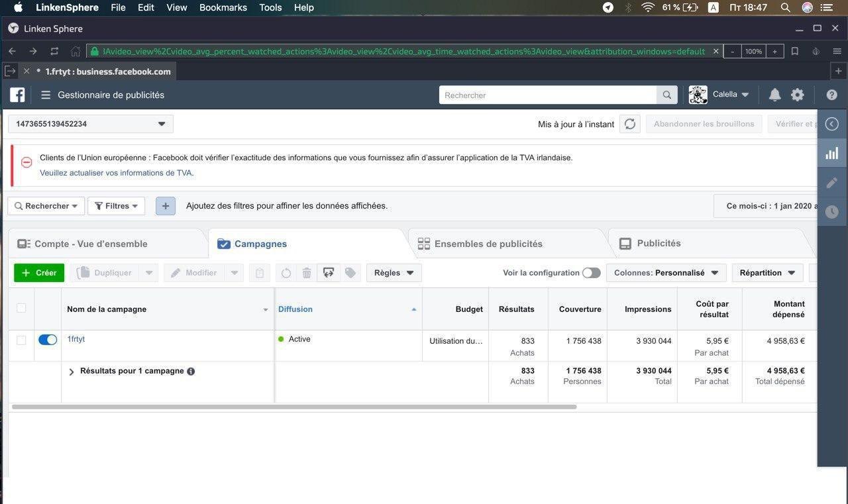The width and height of the screenshot is (848, 504).
Task: Open the settings gear in Facebook header
Action: [x=798, y=95]
